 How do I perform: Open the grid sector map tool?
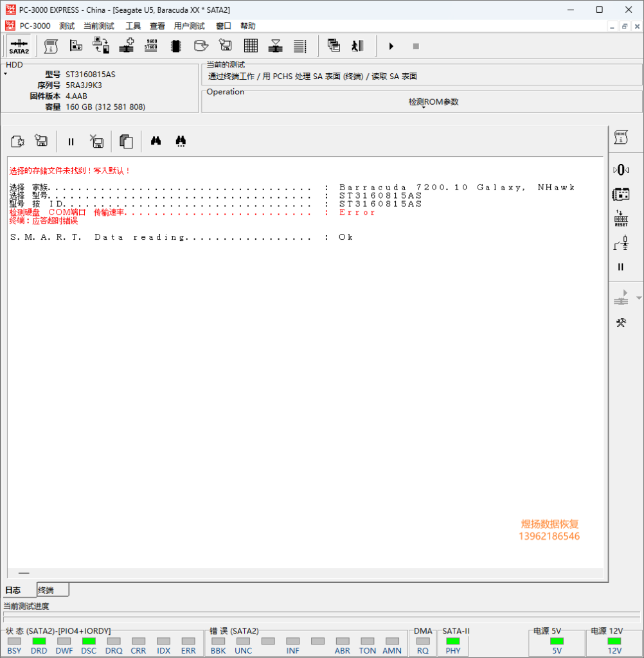251,46
